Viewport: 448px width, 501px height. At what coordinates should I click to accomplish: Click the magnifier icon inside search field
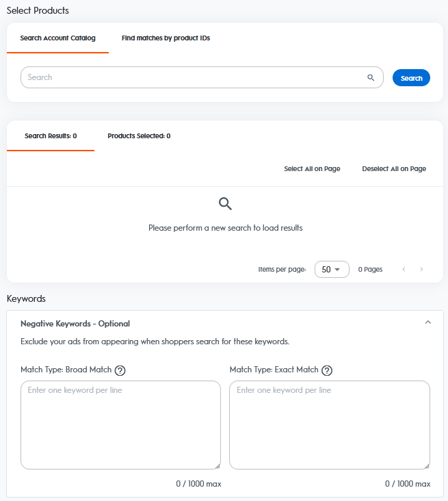371,77
